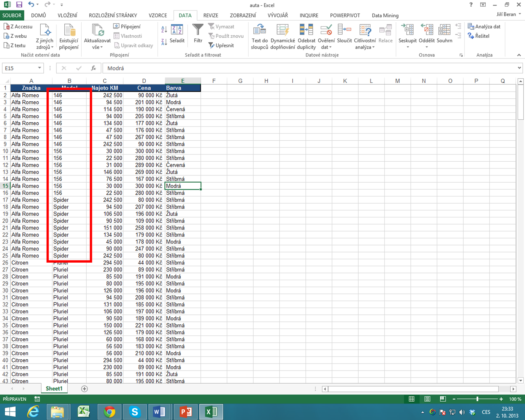Image resolution: width=525 pixels, height=420 pixels.
Task: Click Připojení connections button
Action: (127, 27)
